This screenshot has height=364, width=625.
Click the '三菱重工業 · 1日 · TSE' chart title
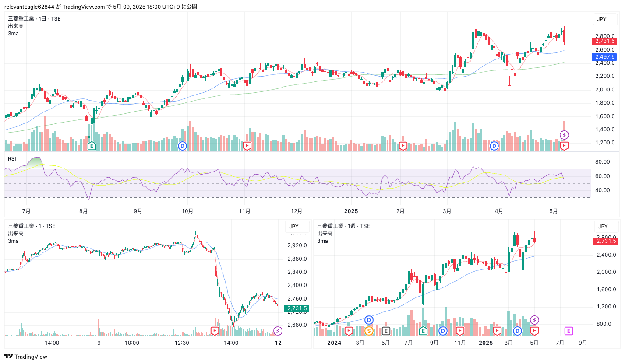coord(34,18)
